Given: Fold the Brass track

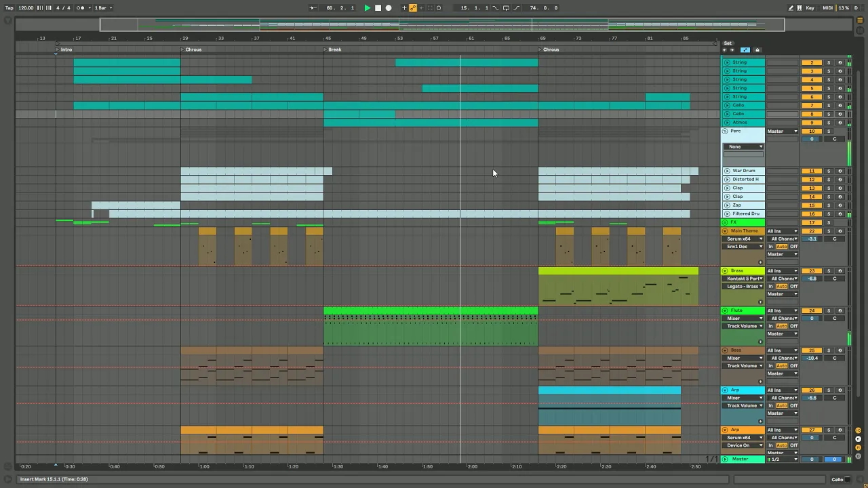Looking at the screenshot, I should click(725, 270).
